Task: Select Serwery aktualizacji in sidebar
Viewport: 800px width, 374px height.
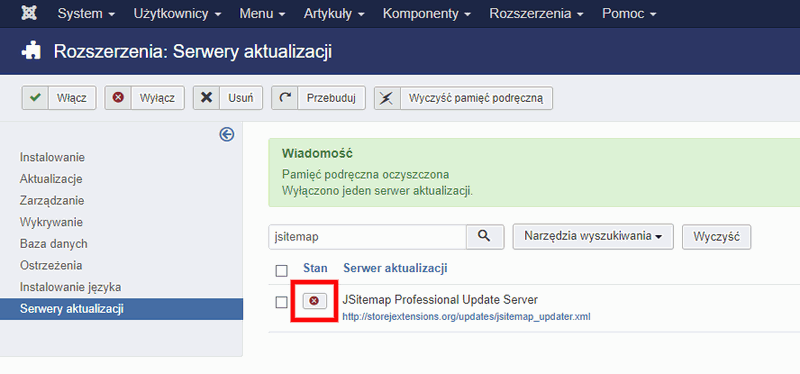Action: pos(121,309)
